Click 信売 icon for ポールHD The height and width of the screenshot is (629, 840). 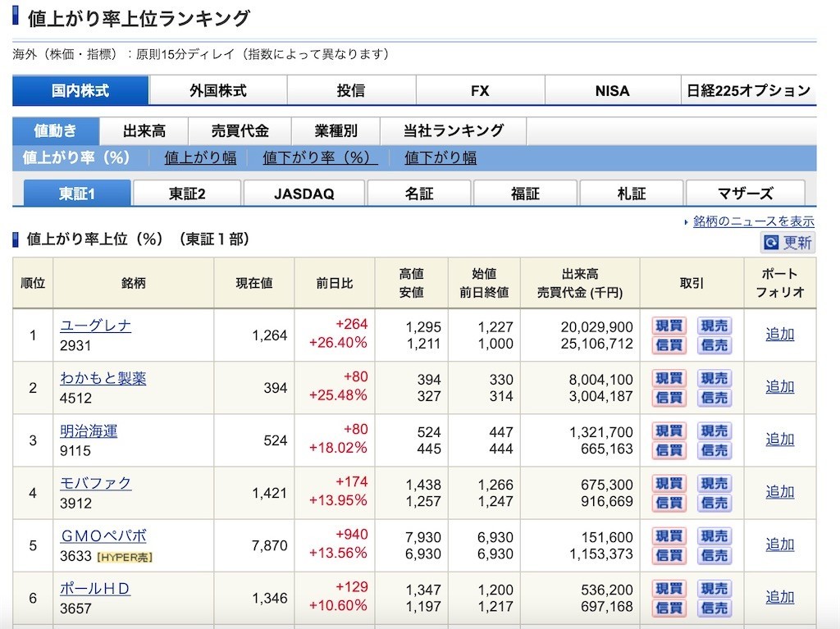pyautogui.click(x=714, y=608)
